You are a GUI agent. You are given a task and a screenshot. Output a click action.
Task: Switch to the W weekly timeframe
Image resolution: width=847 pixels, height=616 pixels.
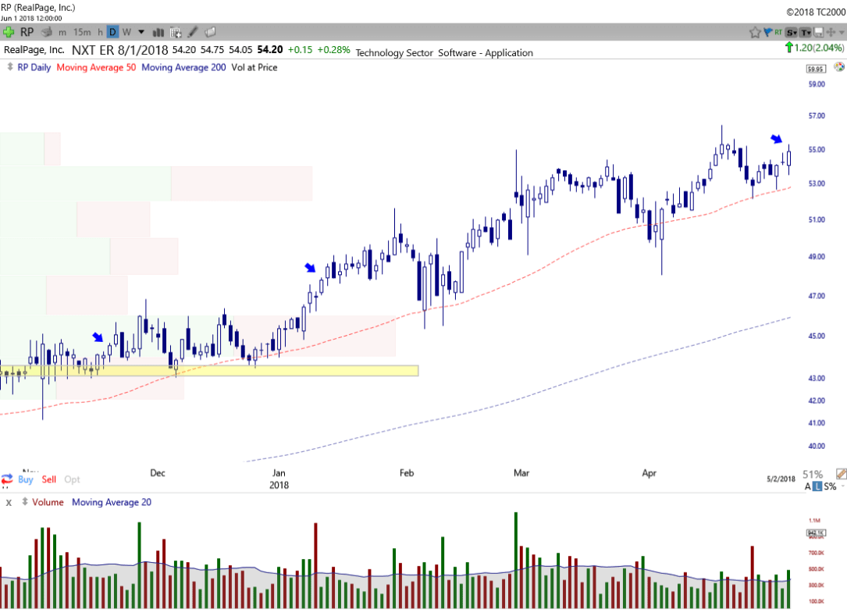[x=126, y=32]
